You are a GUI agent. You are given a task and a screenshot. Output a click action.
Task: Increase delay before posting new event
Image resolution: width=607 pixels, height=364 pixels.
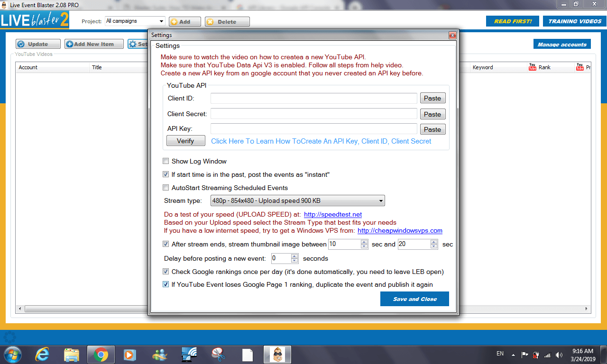(294, 256)
